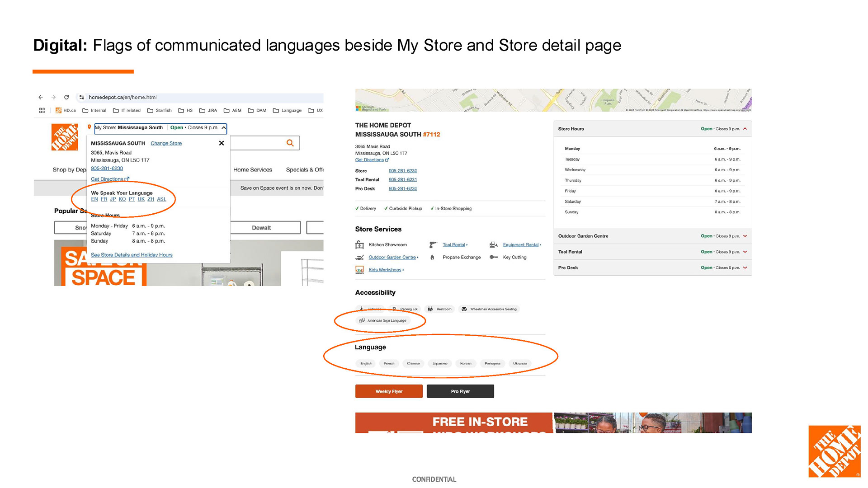Select the Japanese language chip
This screenshot has height=488, width=868.
tap(439, 363)
